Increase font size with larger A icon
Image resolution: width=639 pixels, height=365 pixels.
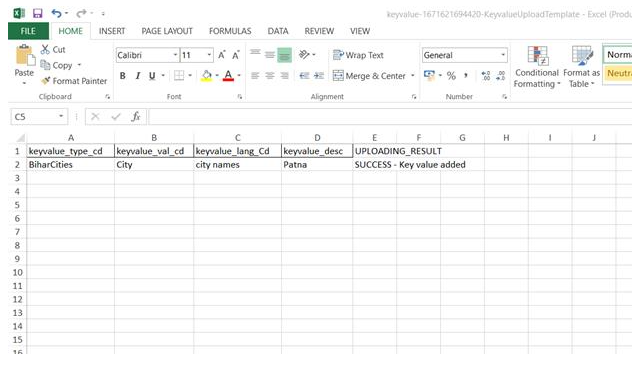[222, 55]
